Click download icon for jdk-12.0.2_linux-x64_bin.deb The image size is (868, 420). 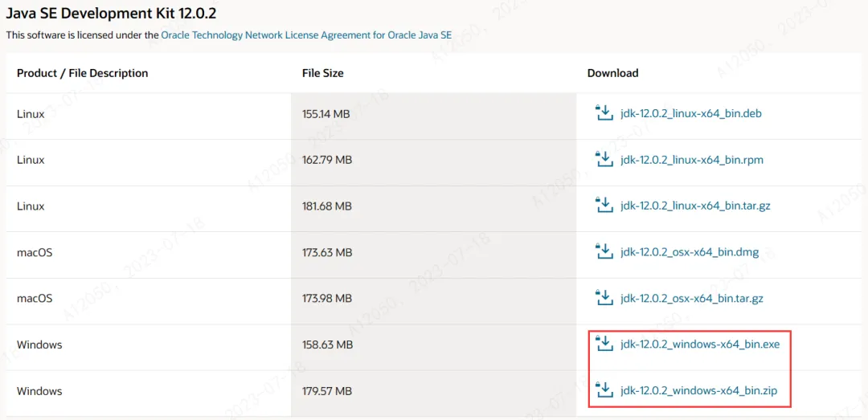pyautogui.click(x=604, y=113)
